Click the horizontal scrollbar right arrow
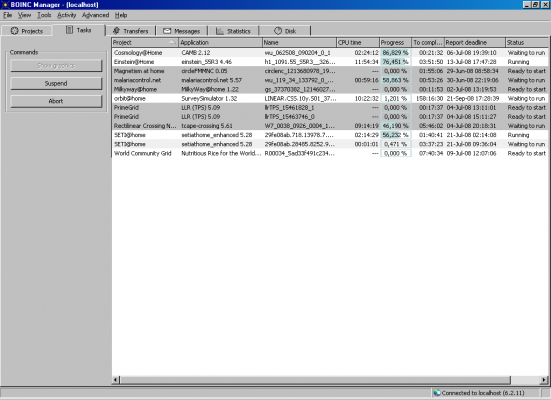This screenshot has width=551, height=400. pos(544,380)
